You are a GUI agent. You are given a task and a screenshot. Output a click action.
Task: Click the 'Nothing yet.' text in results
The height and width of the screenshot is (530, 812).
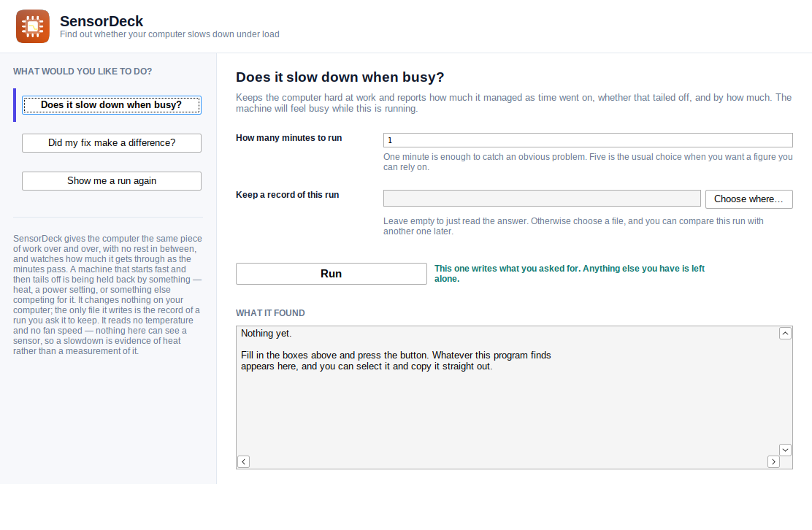[x=267, y=334]
